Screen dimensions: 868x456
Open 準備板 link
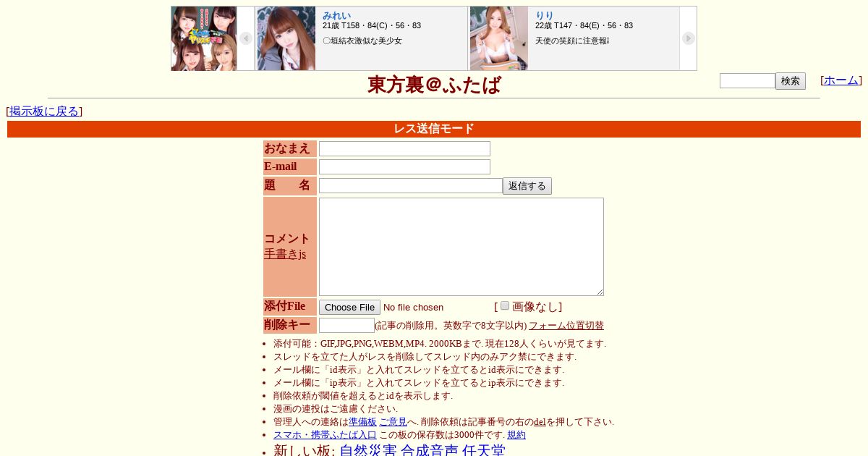(x=363, y=422)
